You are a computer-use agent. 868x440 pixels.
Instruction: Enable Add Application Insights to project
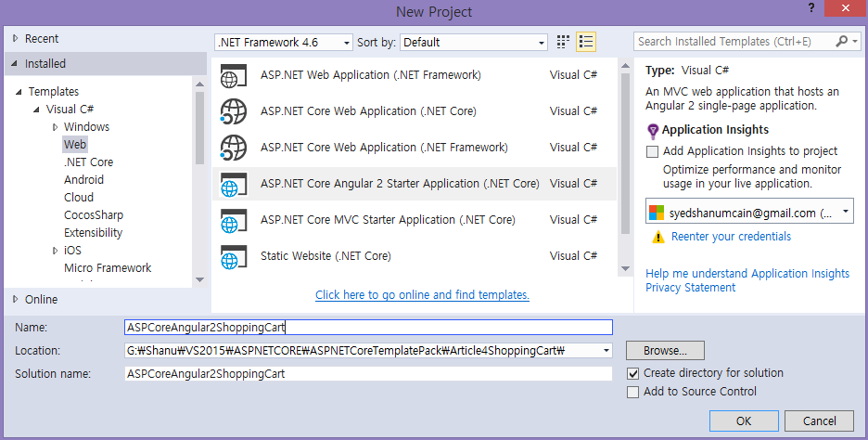(653, 151)
